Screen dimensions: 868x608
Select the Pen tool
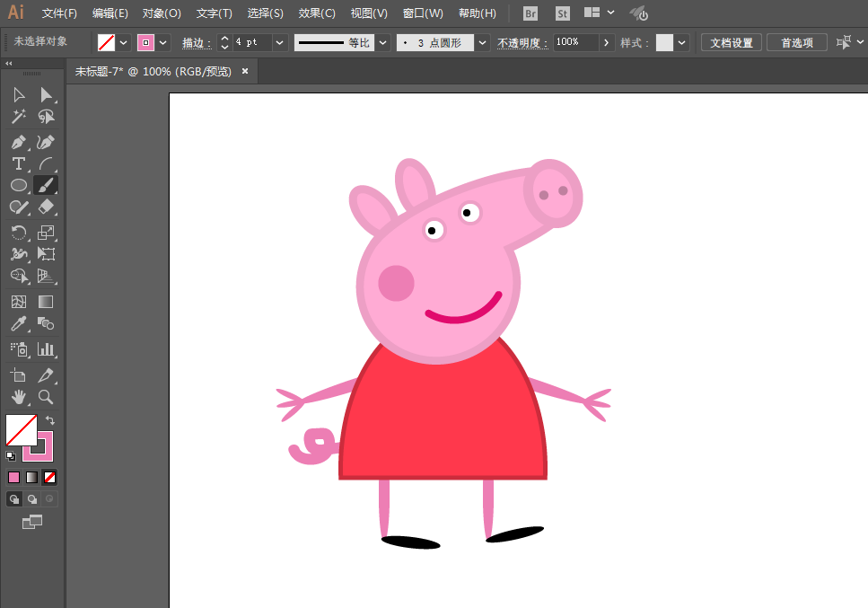pyautogui.click(x=19, y=142)
